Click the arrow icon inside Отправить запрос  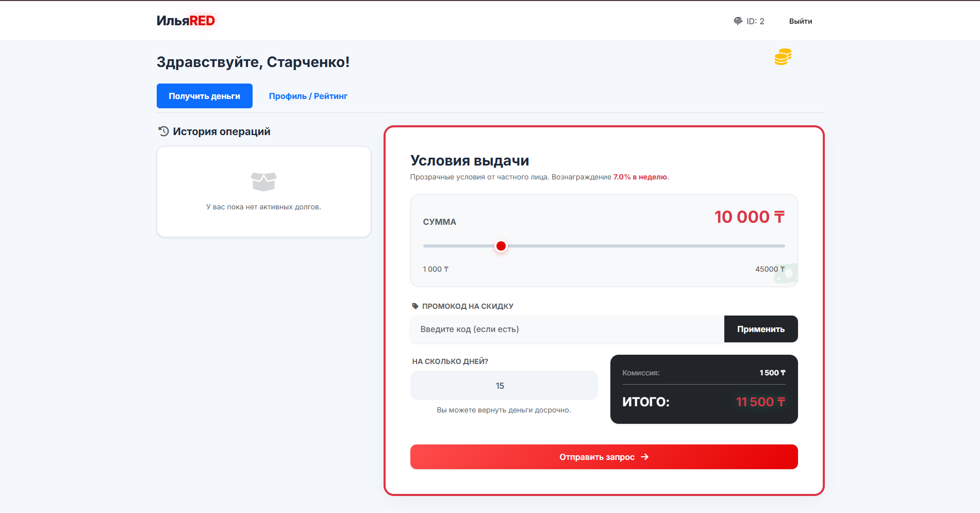point(644,457)
